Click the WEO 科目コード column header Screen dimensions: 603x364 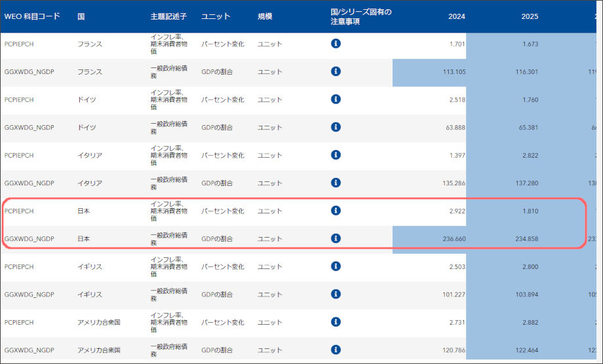click(32, 16)
